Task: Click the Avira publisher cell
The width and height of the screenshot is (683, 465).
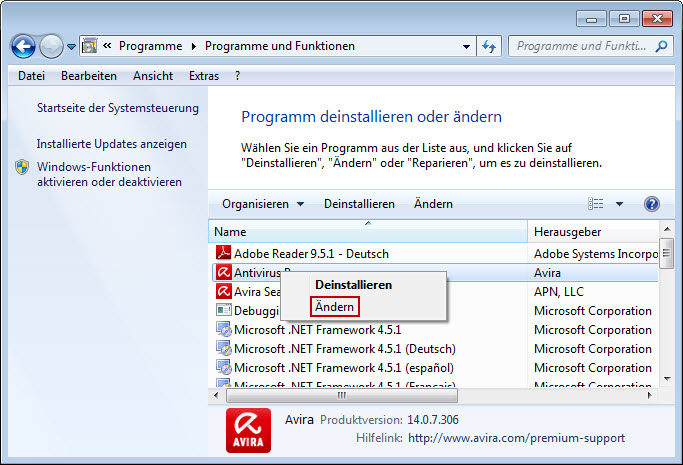Action: click(548, 273)
